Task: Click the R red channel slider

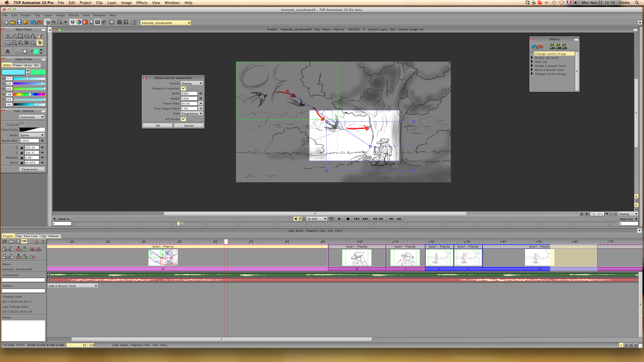Action: pos(29,79)
